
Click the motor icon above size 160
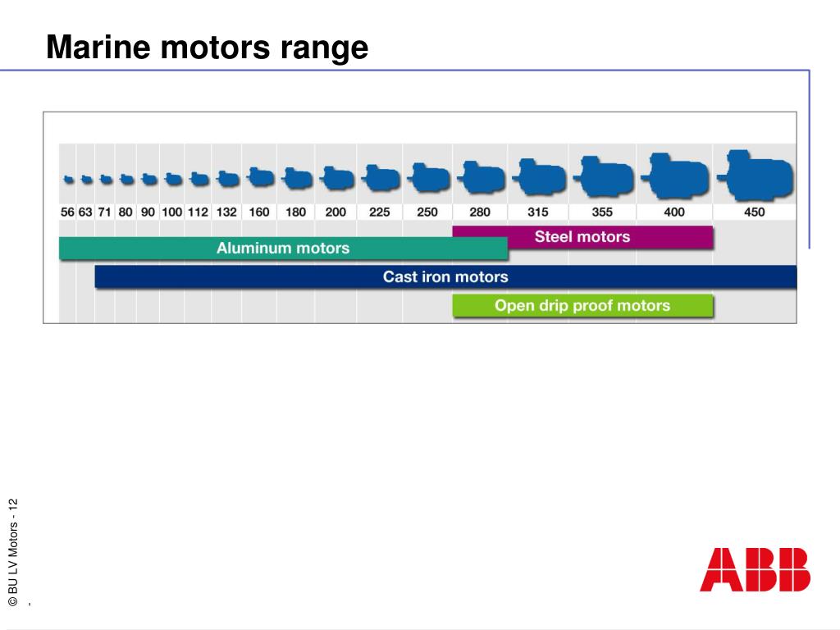(x=260, y=177)
